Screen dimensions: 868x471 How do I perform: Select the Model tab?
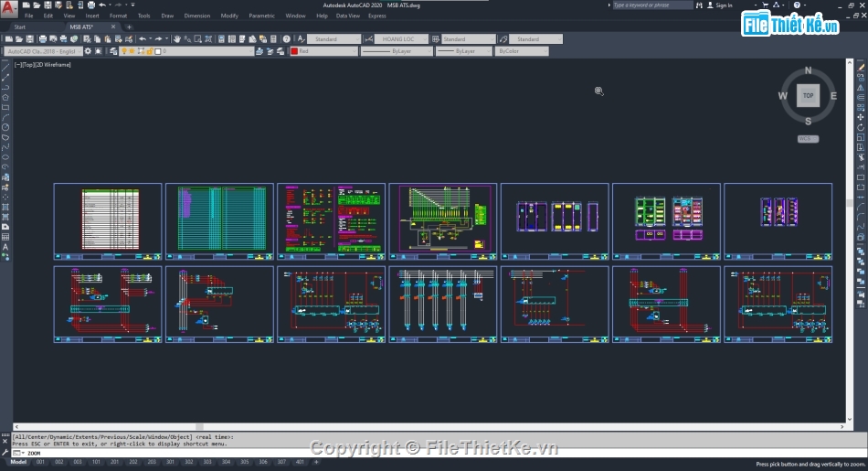click(x=18, y=462)
